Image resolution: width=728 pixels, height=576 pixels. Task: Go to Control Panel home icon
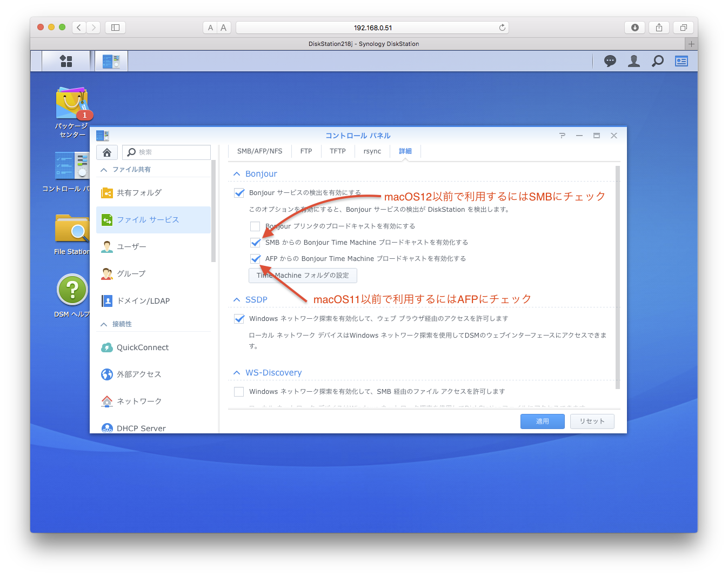coord(107,152)
